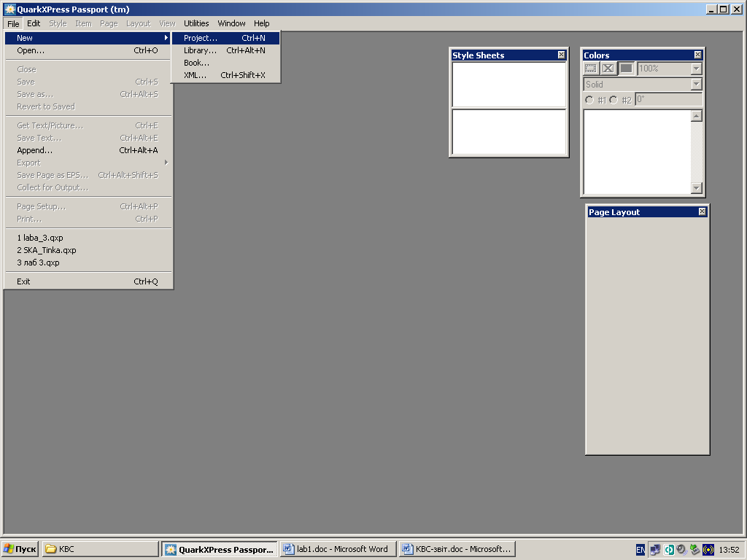Screen dimensions: 747x560
Task: Open the Solid blend type dropdown
Action: pyautogui.click(x=697, y=85)
